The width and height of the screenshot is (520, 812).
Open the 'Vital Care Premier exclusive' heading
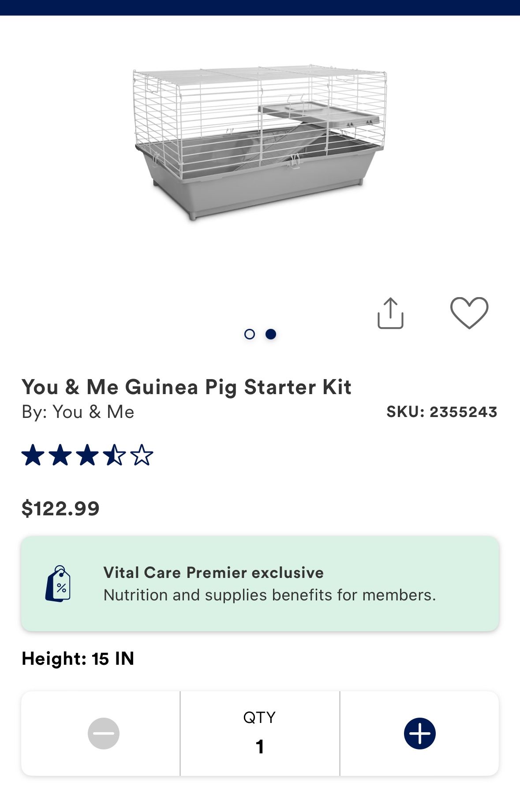point(213,573)
